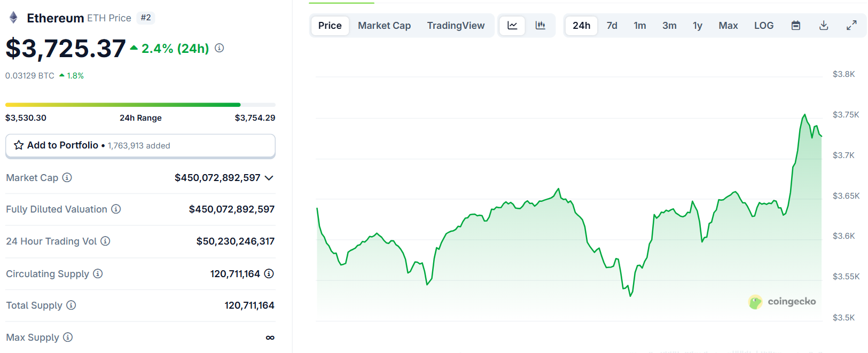Click the Ethereum coin name heading
This screenshot has width=868, height=353.
tap(56, 18)
